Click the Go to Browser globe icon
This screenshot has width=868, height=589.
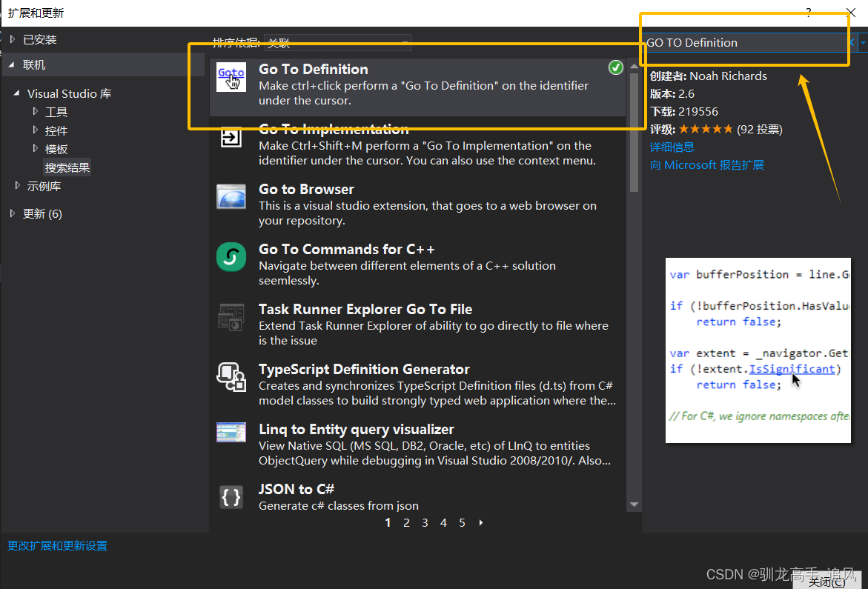(x=231, y=197)
